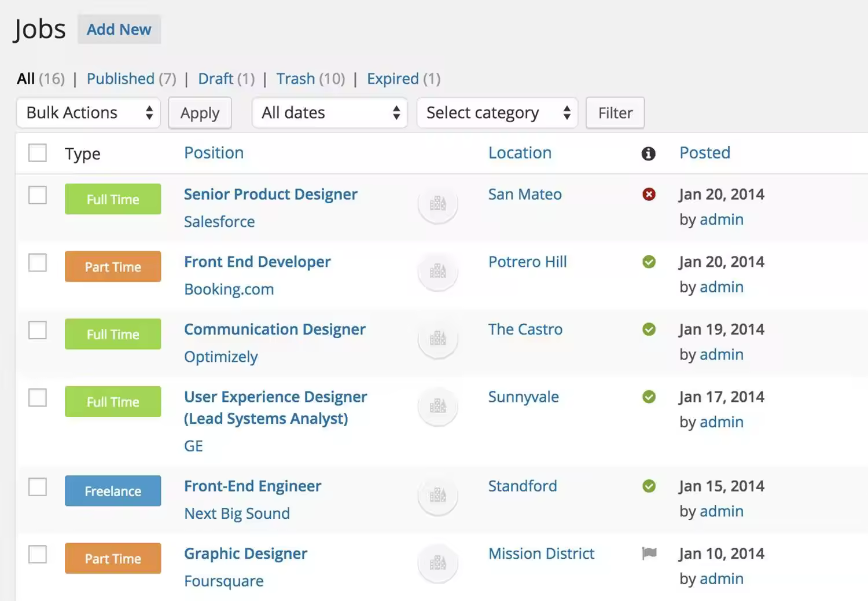Check the Graphic Designer row checkbox
This screenshot has height=601, width=868.
point(38,554)
